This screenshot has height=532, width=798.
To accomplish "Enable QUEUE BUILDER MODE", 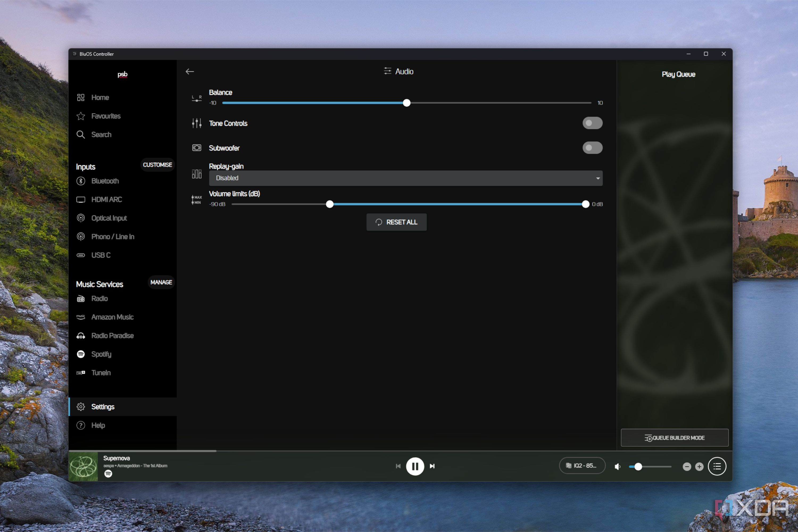I will click(x=675, y=438).
